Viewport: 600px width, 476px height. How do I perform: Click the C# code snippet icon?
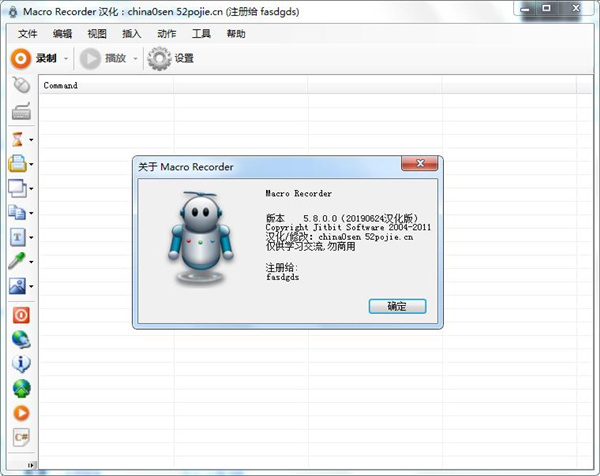click(x=21, y=437)
